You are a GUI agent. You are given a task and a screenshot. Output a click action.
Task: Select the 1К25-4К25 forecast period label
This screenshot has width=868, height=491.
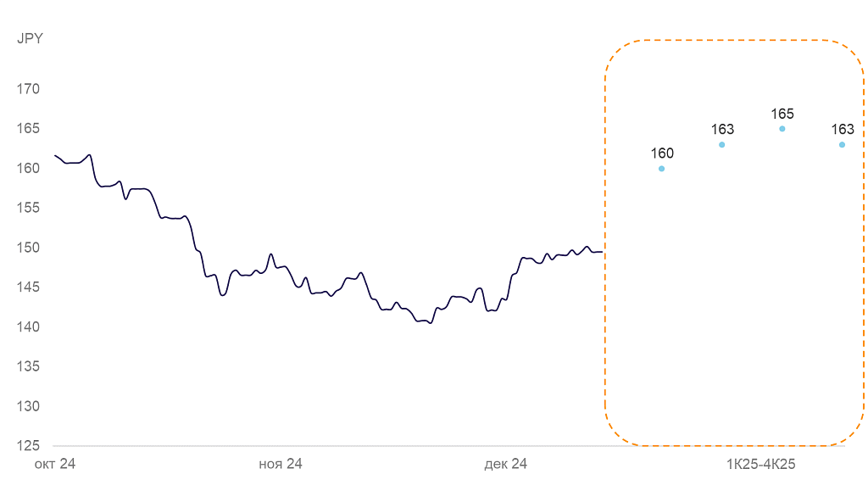pyautogui.click(x=760, y=464)
